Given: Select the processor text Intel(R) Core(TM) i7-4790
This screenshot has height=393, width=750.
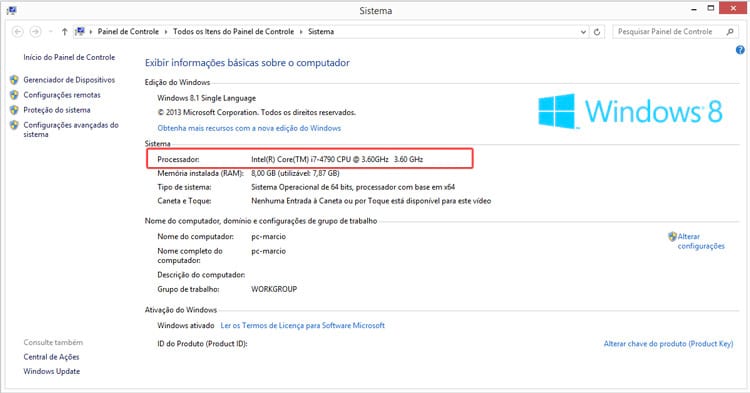Looking at the screenshot, I should (x=337, y=160).
